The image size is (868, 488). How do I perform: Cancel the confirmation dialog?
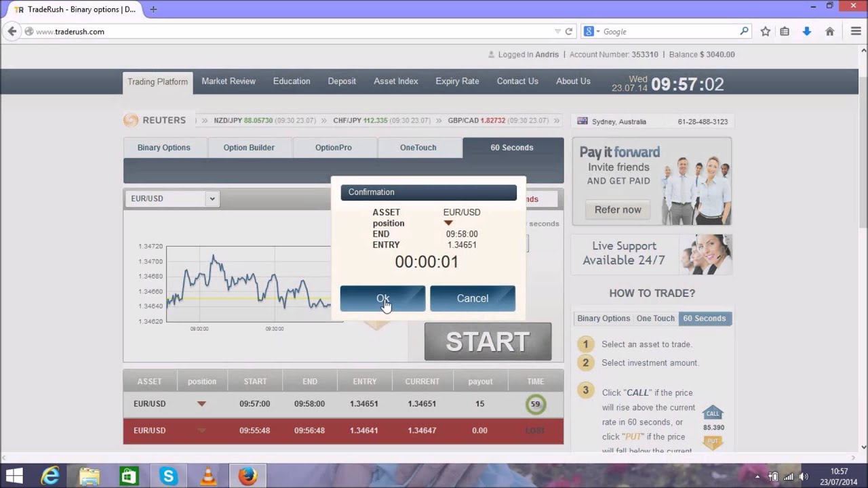coord(473,298)
